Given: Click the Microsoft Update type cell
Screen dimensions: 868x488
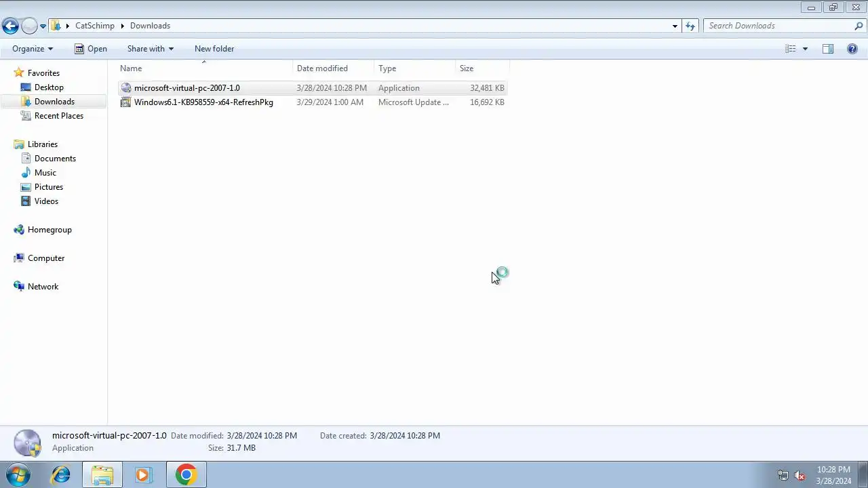Looking at the screenshot, I should [414, 102].
